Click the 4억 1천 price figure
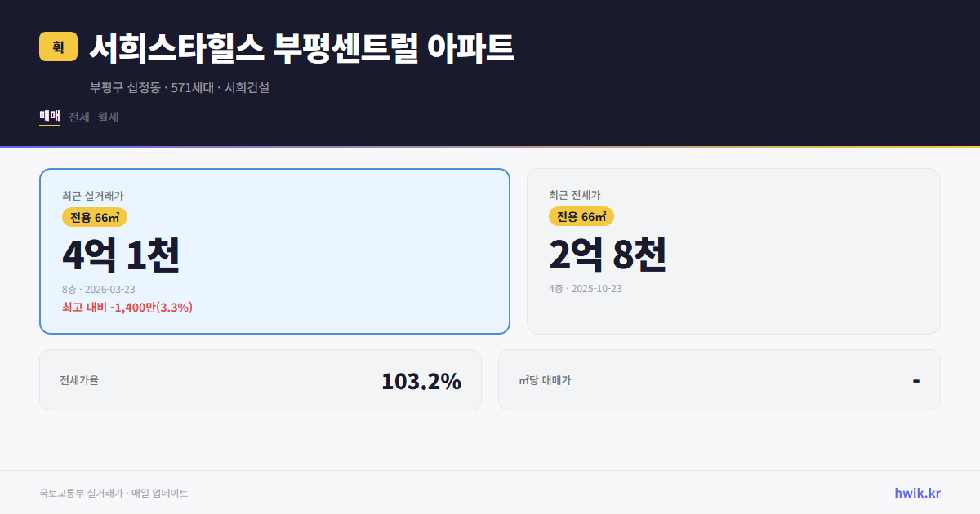This screenshot has width=980, height=514. click(x=122, y=255)
